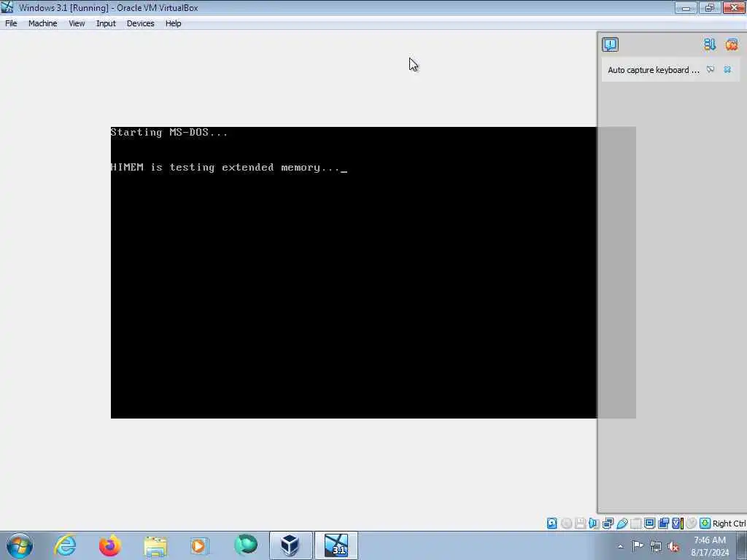Viewport: 747px width, 560px height.
Task: Click recording indicator in status bar
Action: pyautogui.click(x=663, y=524)
